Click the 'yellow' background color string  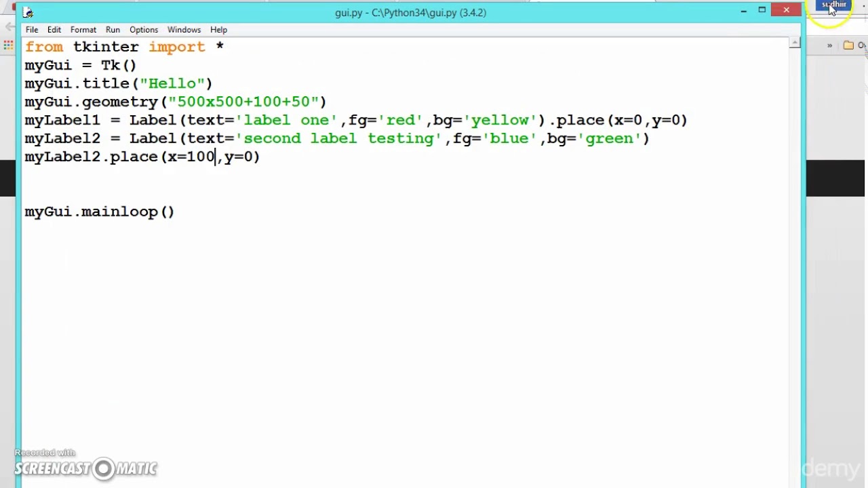coord(500,120)
